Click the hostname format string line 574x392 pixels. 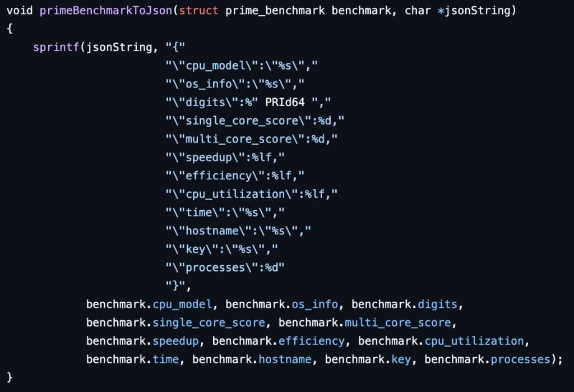238,231
